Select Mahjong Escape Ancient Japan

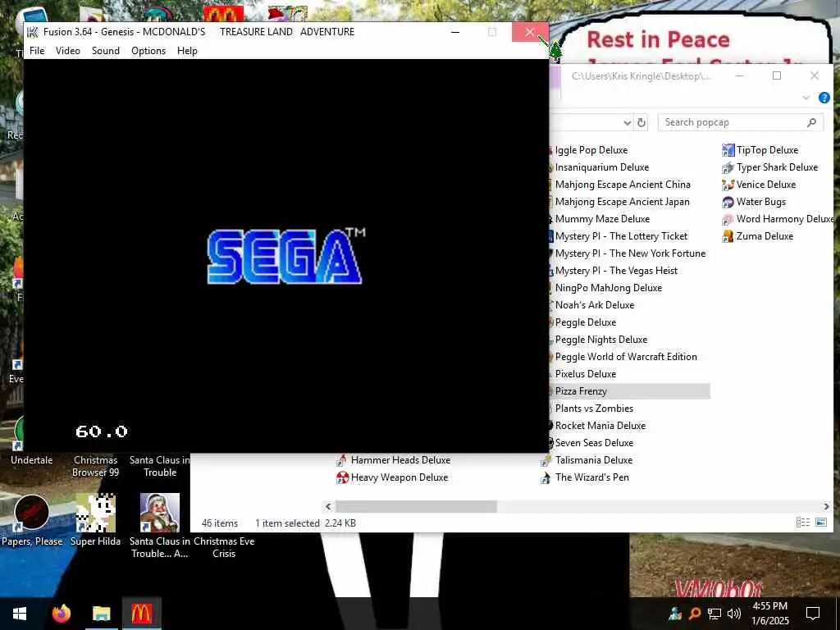click(x=622, y=202)
